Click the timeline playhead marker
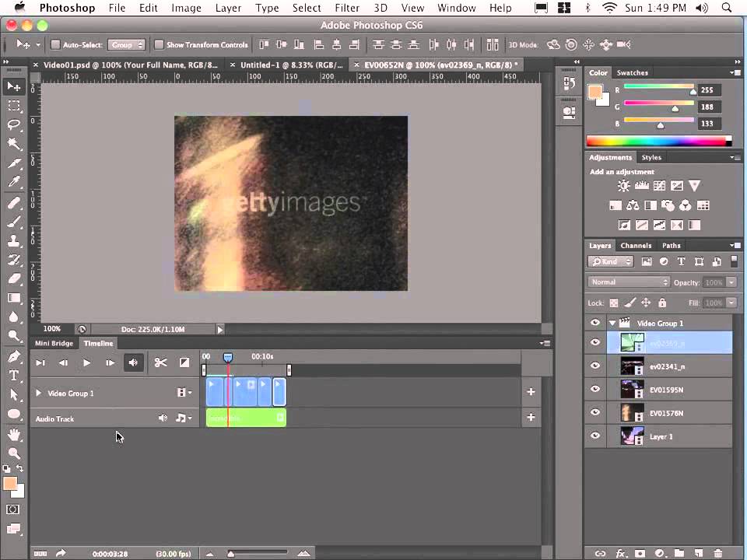 pos(228,357)
